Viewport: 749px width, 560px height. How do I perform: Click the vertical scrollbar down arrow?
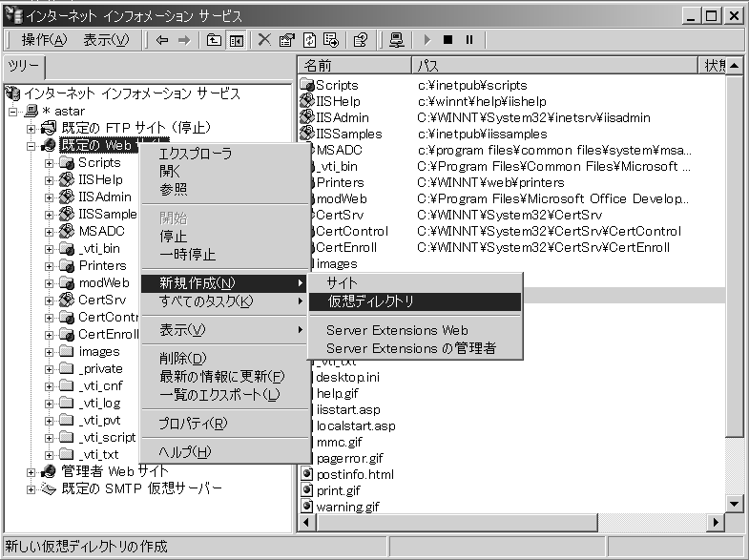(734, 503)
